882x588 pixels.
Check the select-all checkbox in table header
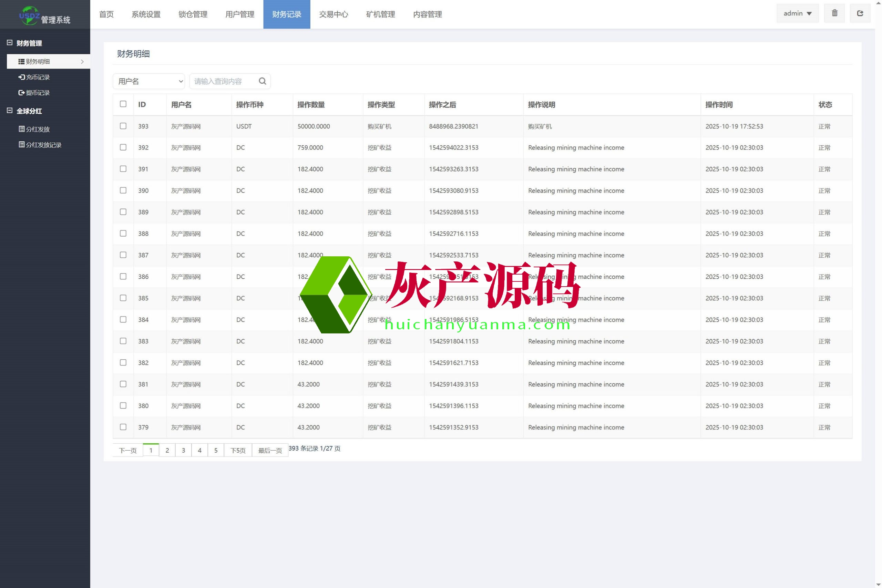[x=123, y=104]
